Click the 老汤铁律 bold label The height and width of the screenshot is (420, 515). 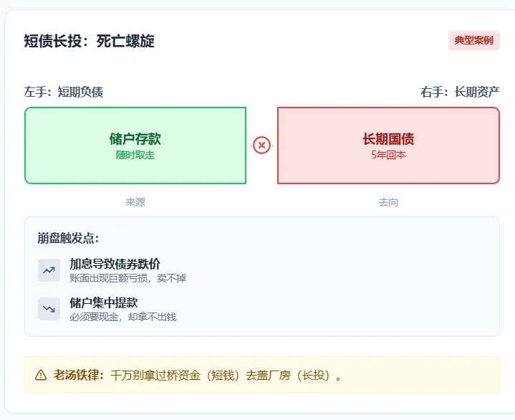click(x=79, y=375)
